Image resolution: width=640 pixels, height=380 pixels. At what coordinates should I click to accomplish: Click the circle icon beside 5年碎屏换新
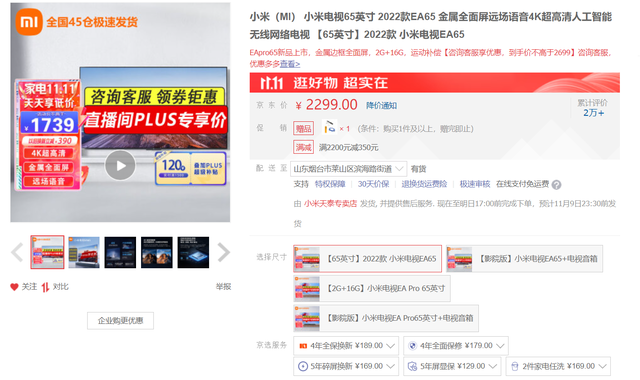pyautogui.click(x=303, y=366)
